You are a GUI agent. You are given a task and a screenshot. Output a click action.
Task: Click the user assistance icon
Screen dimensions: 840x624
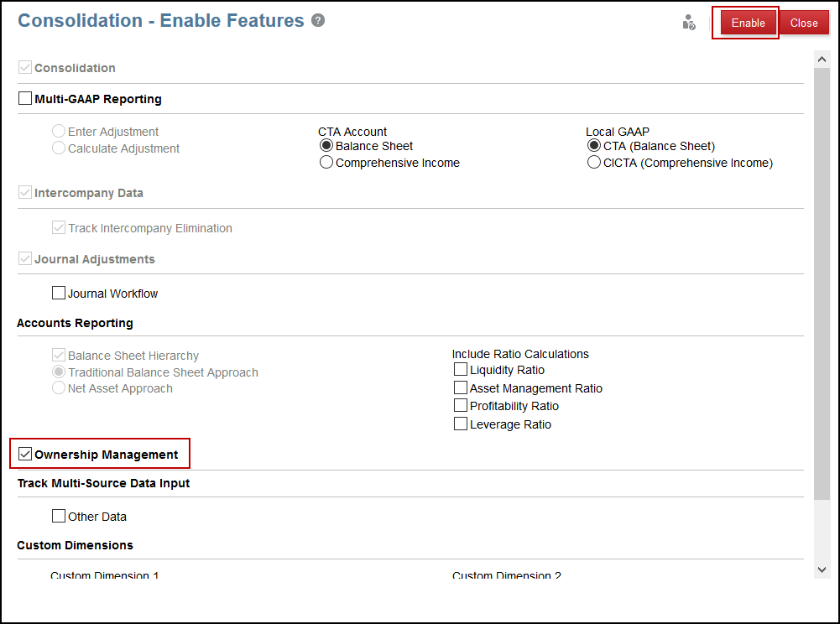[x=688, y=23]
